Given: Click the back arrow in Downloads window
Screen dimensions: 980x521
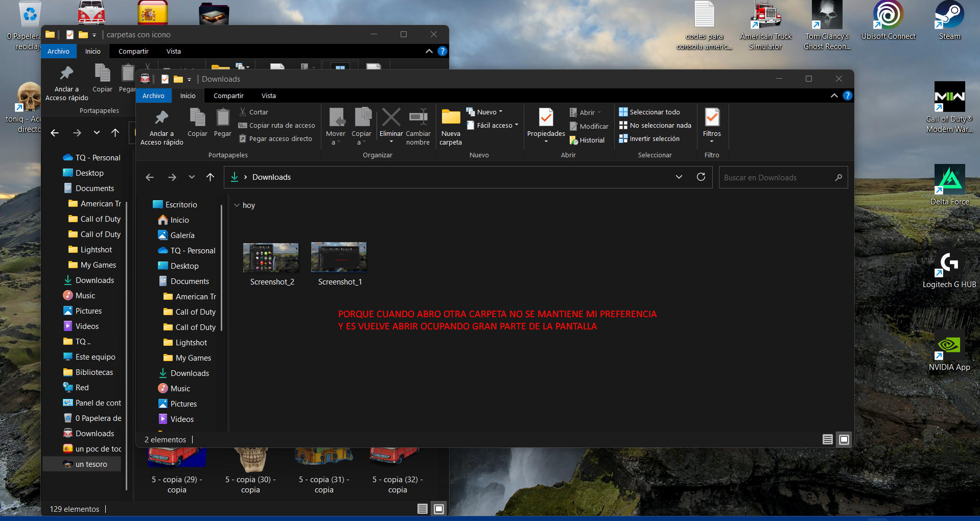Looking at the screenshot, I should [x=150, y=177].
